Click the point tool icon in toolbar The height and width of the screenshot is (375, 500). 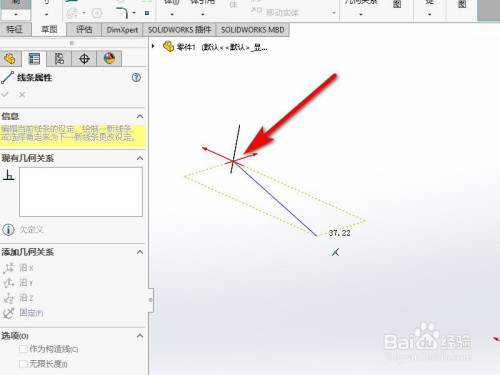(x=147, y=13)
